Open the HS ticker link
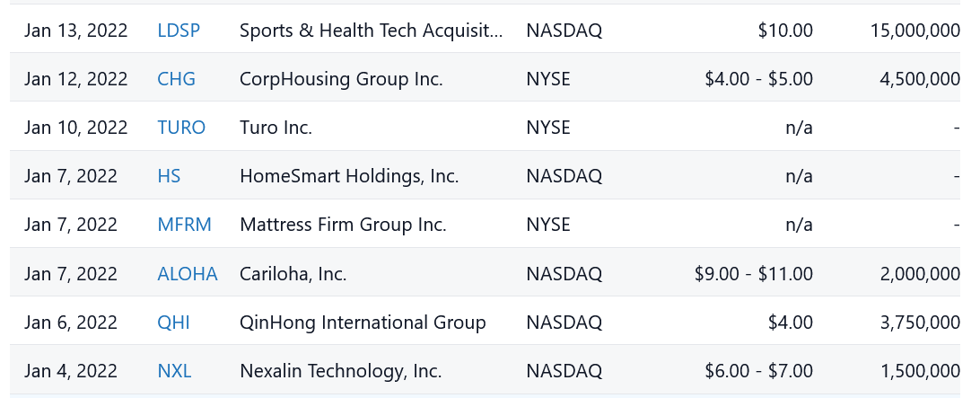The image size is (980, 398). 169,176
